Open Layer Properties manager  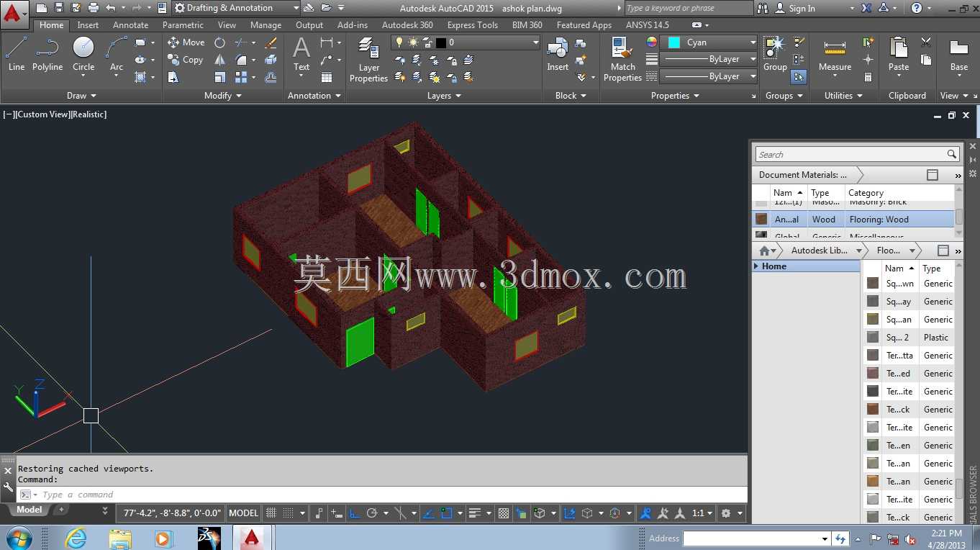click(368, 59)
